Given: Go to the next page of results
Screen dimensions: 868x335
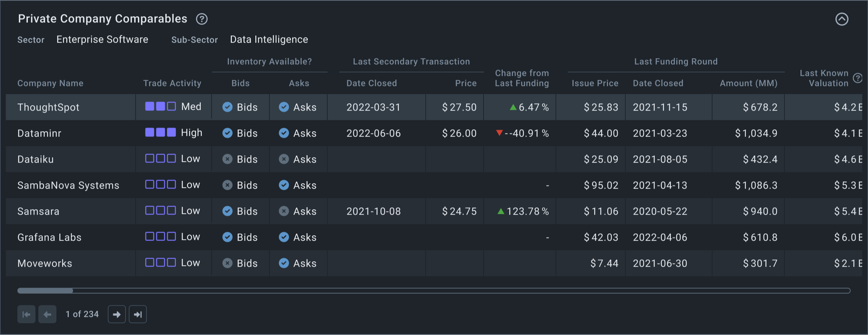Looking at the screenshot, I should click(x=116, y=314).
